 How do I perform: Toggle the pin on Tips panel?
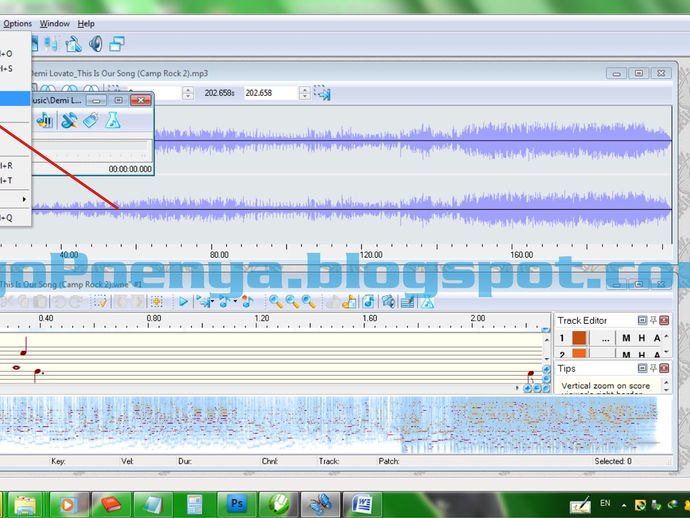[653, 368]
